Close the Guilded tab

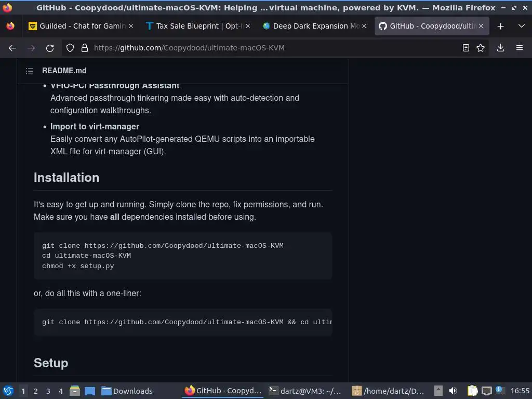(130, 26)
